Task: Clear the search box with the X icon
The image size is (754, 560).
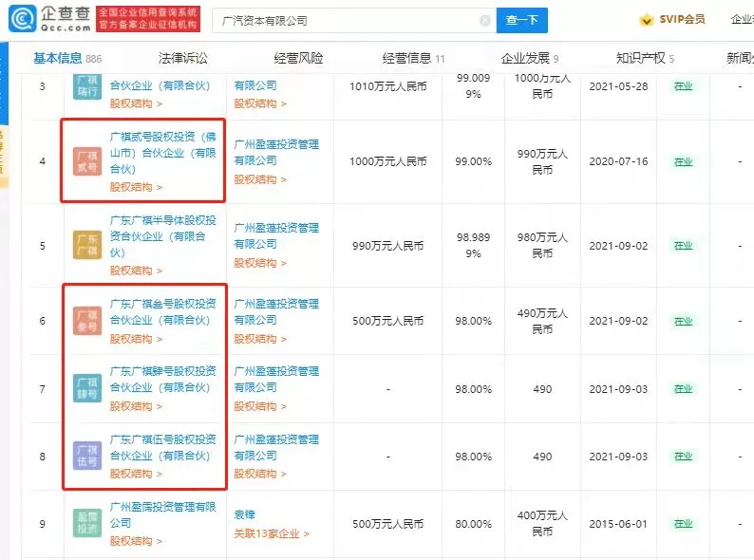Action: pos(485,19)
